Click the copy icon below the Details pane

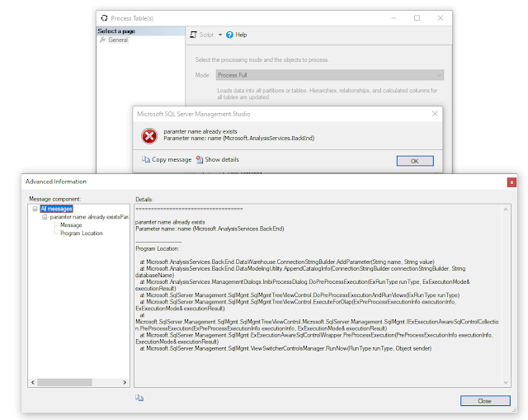click(x=139, y=398)
